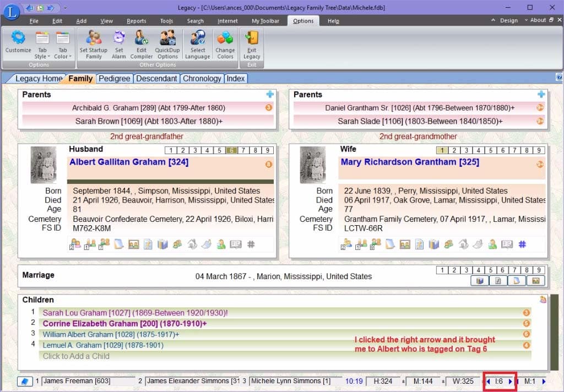Open the Reports menu
Screen dimensions: 564x392
point(137,21)
